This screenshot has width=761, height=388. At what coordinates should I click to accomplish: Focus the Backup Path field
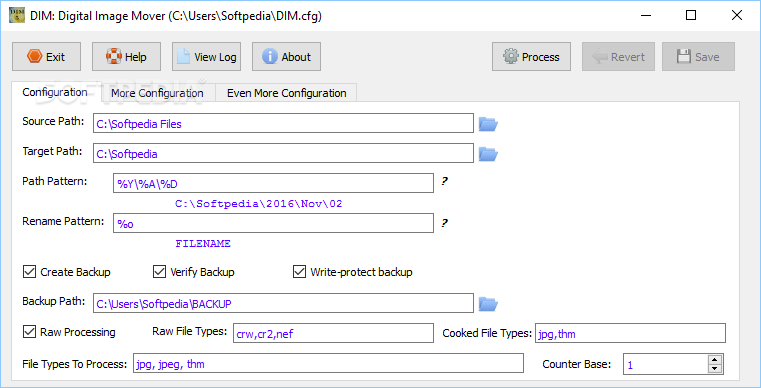coord(283,303)
